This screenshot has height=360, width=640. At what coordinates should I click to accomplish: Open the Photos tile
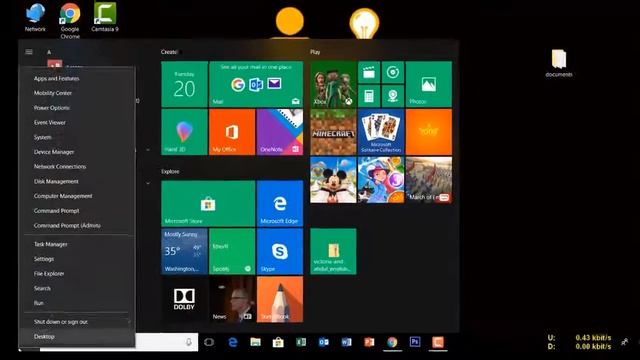[429, 84]
